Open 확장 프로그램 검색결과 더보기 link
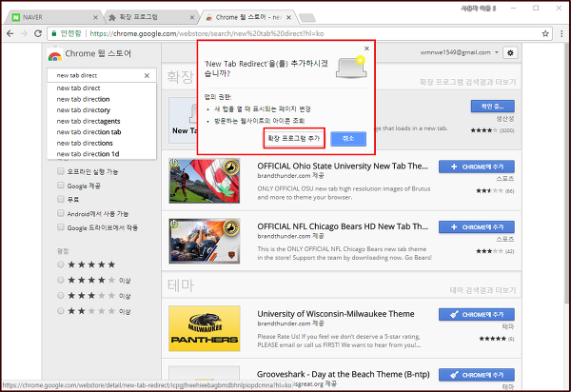 (x=467, y=82)
